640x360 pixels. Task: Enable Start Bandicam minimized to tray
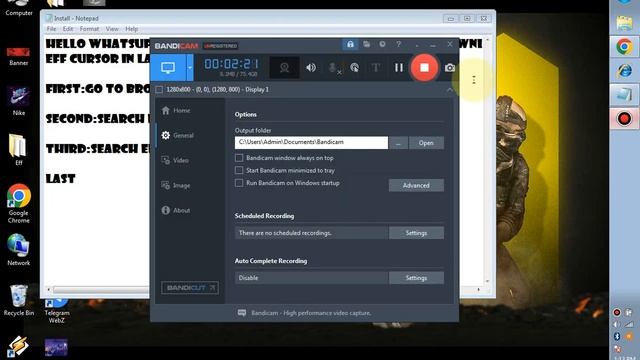tap(239, 170)
